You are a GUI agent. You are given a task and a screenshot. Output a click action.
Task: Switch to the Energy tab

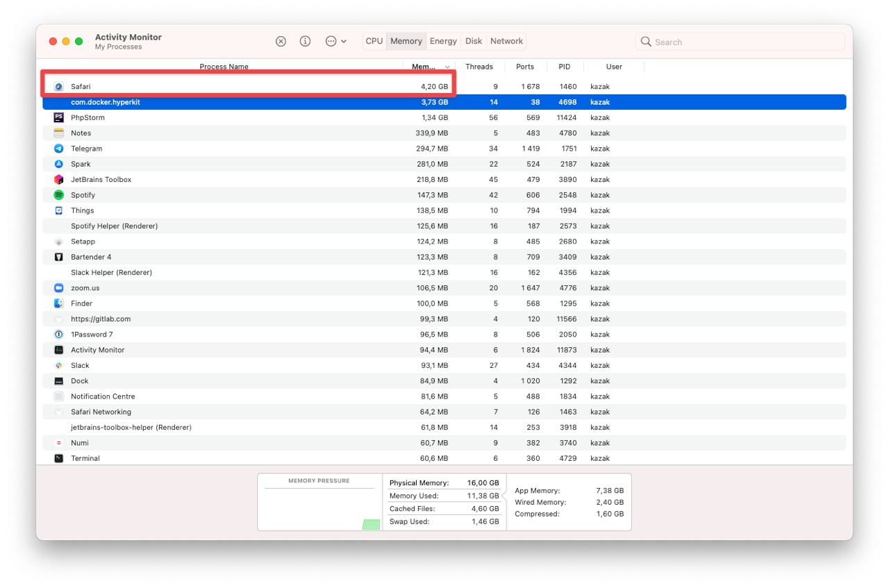point(443,42)
